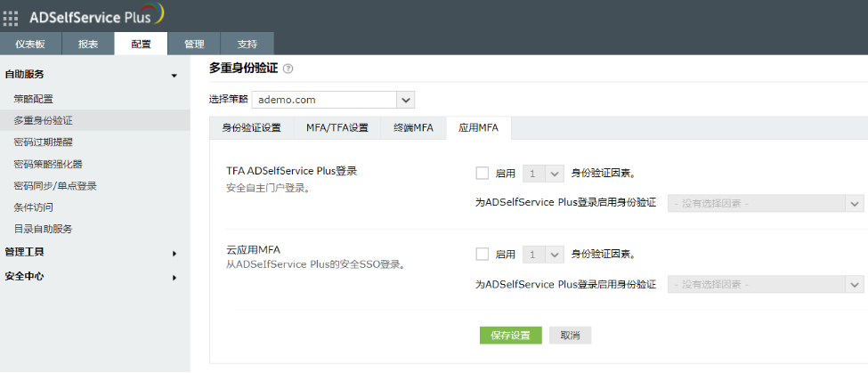Open the 管理 tab

tap(194, 45)
